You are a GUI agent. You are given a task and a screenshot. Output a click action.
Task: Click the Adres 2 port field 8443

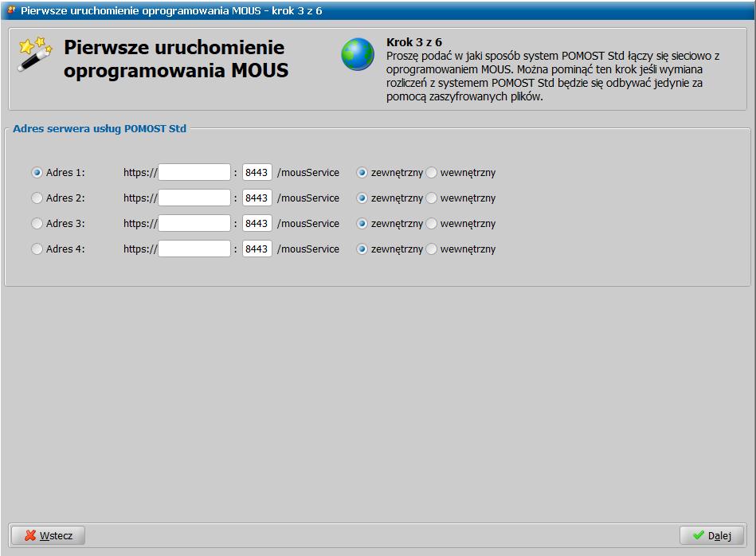pos(257,198)
